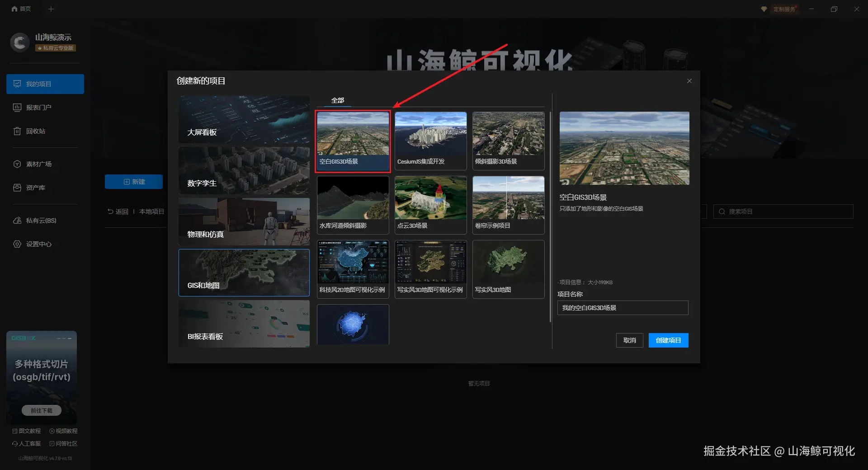Click the 山海鲸可视化 version text
This screenshot has width=868, height=470.
(x=45, y=458)
